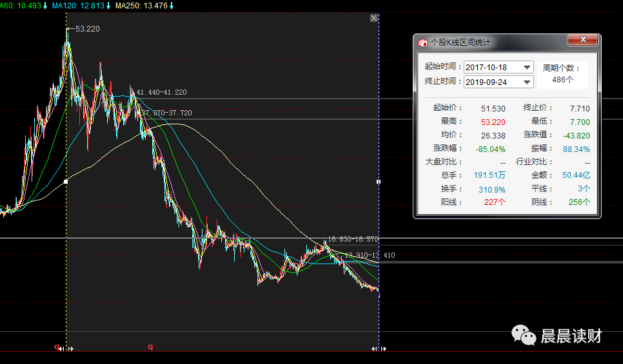This screenshot has width=623, height=364.
Task: Click the 周期个数 count 486个
Action: click(x=562, y=80)
